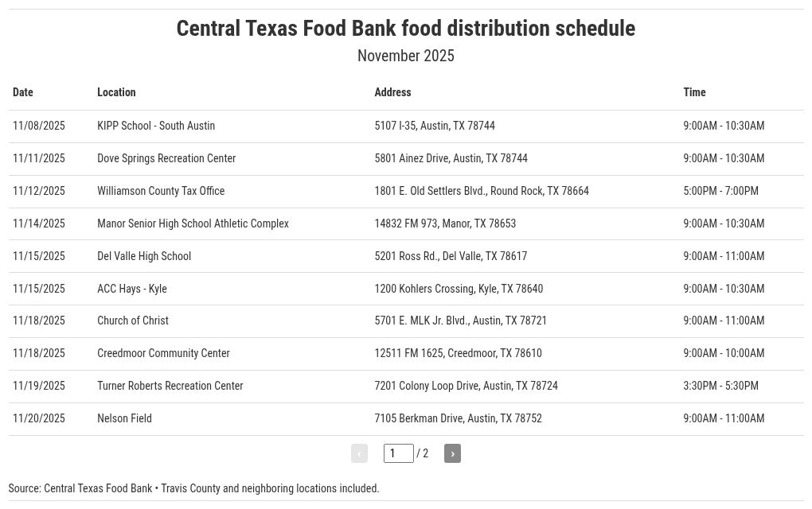Select the KIPP School - South Austin row
The image size is (812, 509).
(156, 126)
